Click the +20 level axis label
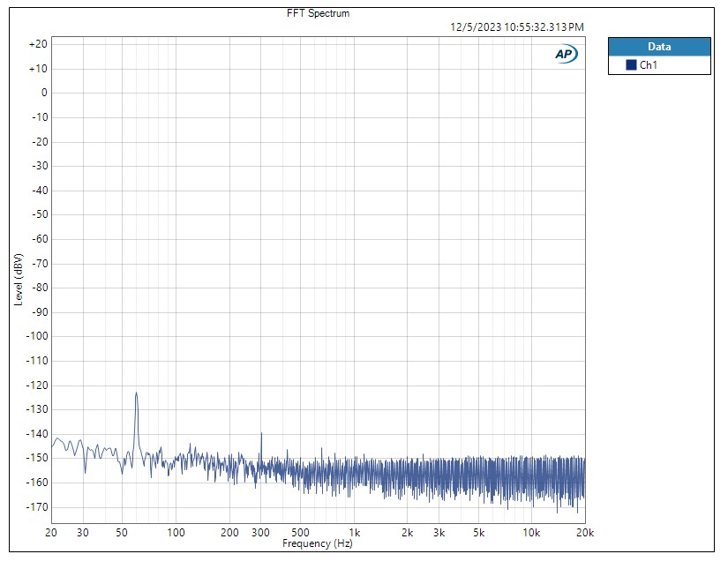 point(38,44)
